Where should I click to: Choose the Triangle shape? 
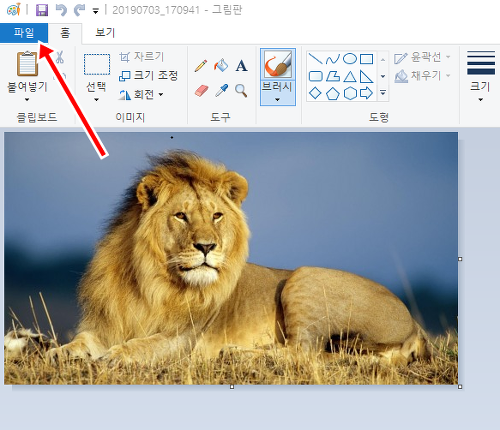pyautogui.click(x=350, y=76)
